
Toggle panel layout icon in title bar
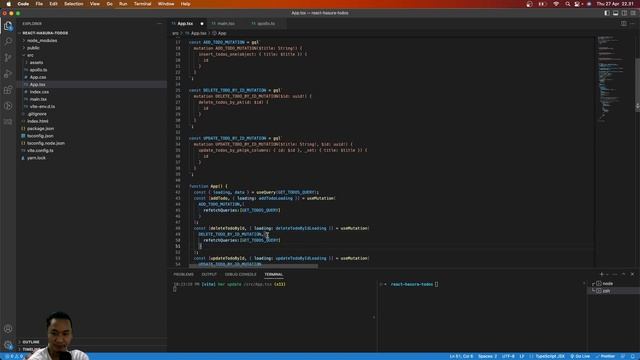tap(616, 13)
